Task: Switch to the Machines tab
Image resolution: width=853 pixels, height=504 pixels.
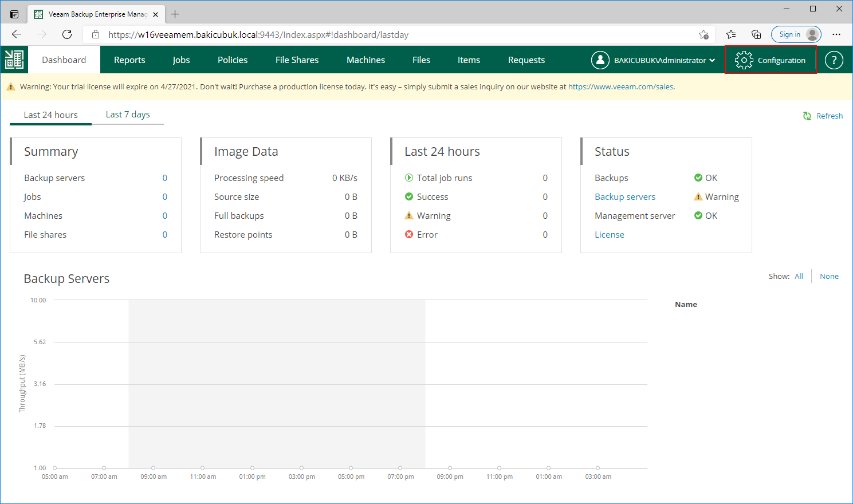Action: [x=365, y=60]
